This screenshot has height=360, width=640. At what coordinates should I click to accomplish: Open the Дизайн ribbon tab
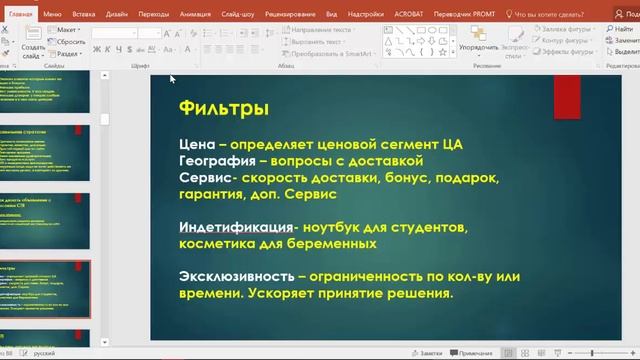[x=117, y=14]
